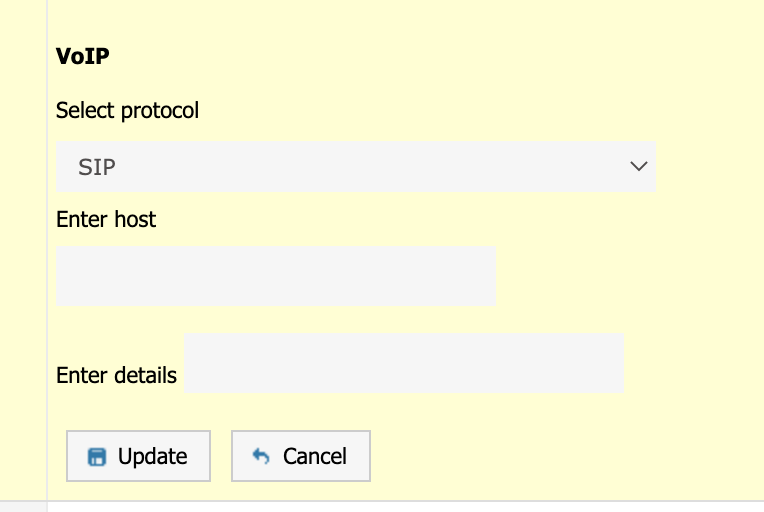This screenshot has width=764, height=512.
Task: Click the SIP value in protocol selector
Action: pyautogui.click(x=97, y=168)
